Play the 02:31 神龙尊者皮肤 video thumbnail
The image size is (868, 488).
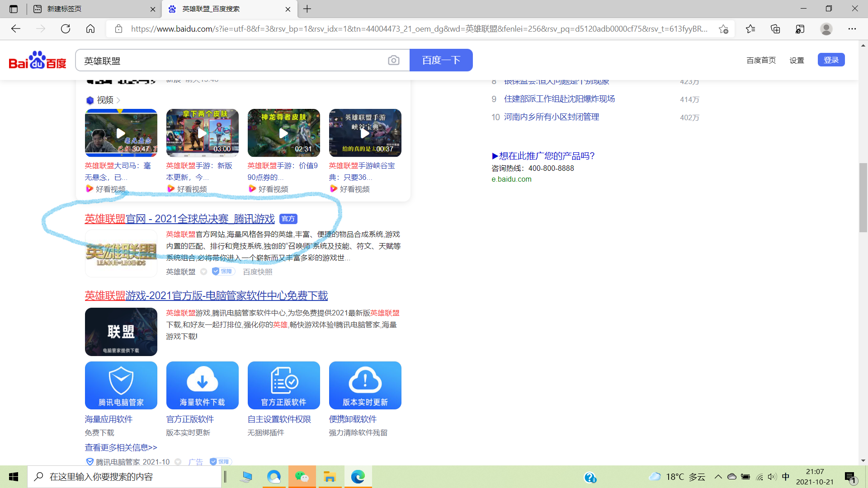(284, 133)
